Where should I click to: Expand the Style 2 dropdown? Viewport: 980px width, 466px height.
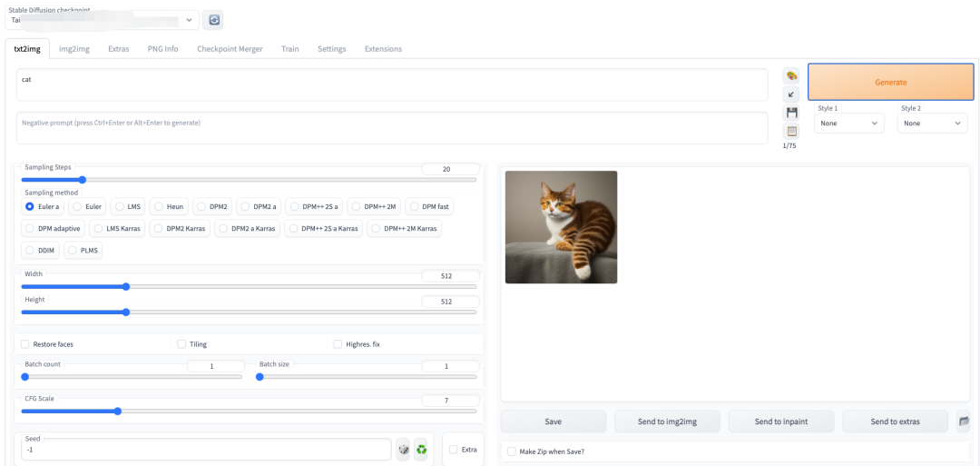pyautogui.click(x=932, y=123)
